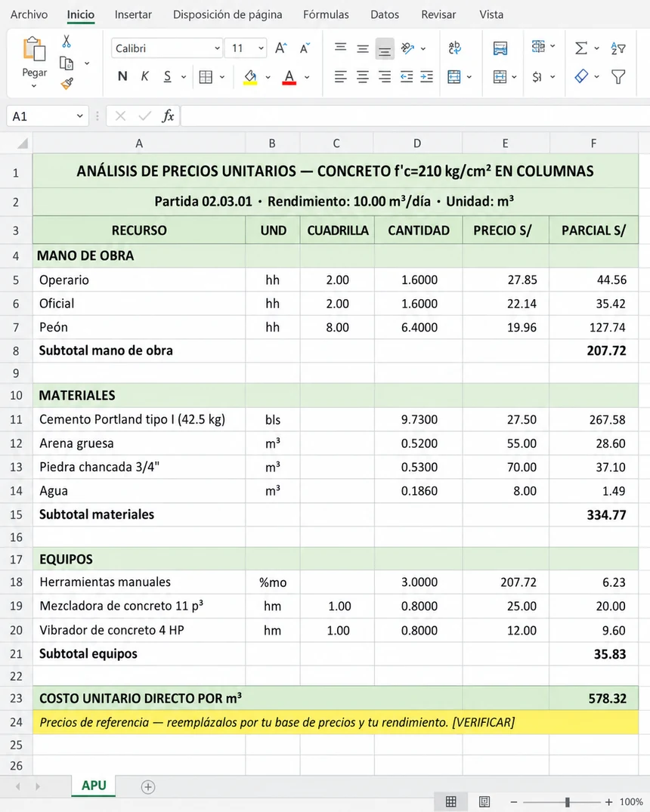The width and height of the screenshot is (650, 812).
Task: Switch to the Datos ribbon tab
Action: pos(385,14)
